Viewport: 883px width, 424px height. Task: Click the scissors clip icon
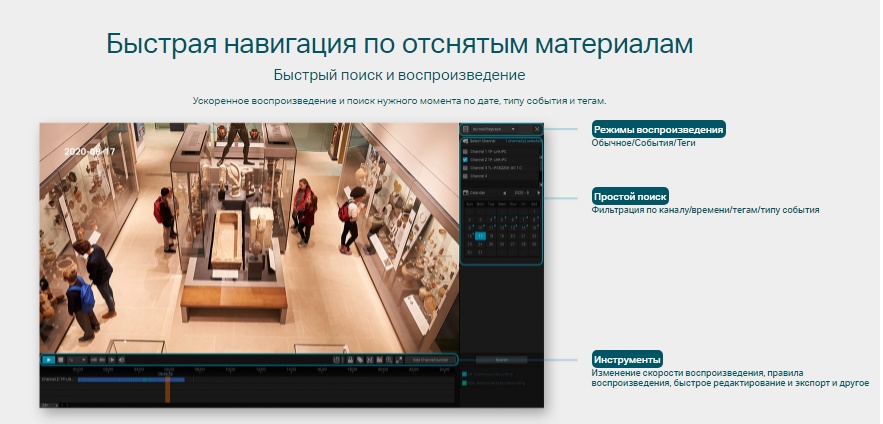pos(369,359)
